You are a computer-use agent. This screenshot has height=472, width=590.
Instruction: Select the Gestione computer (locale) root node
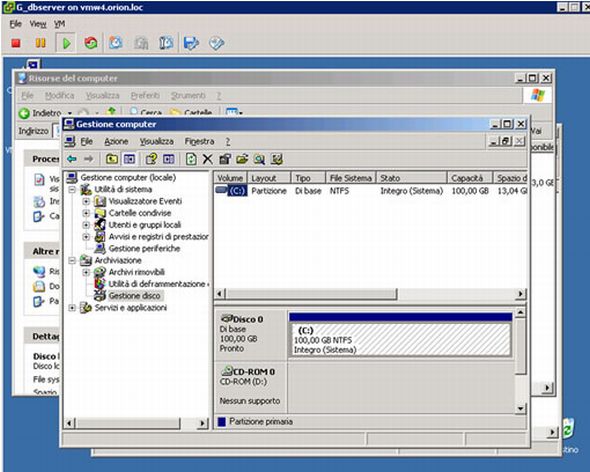128,178
